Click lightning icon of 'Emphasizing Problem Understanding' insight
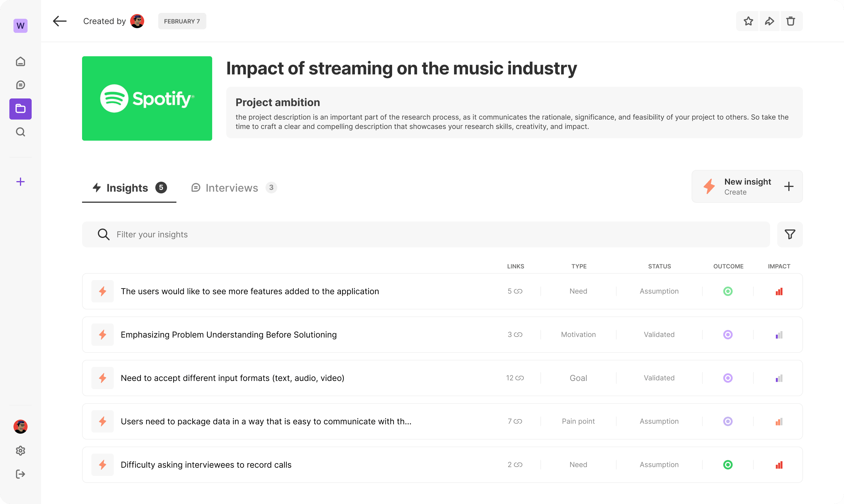The height and width of the screenshot is (504, 844). tap(103, 335)
